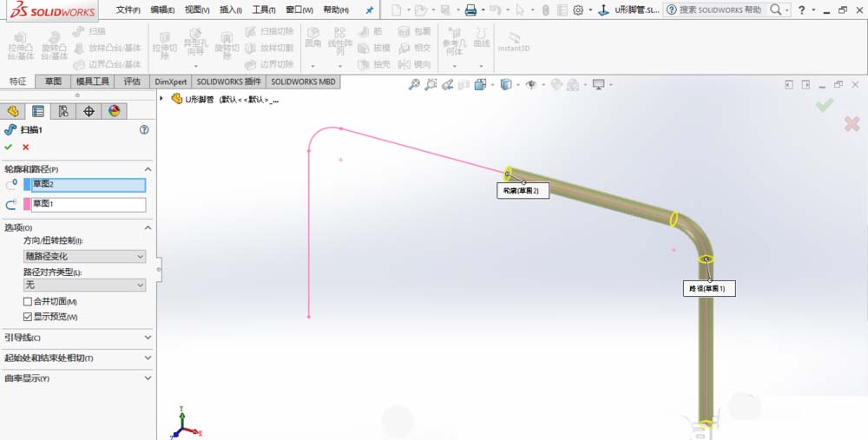This screenshot has width=868, height=440.
Task: Open the 编辑 menu
Action: click(x=163, y=10)
